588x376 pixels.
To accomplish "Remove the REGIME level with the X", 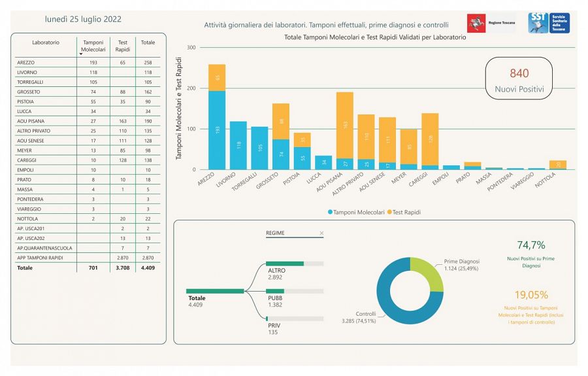I will pyautogui.click(x=321, y=233).
